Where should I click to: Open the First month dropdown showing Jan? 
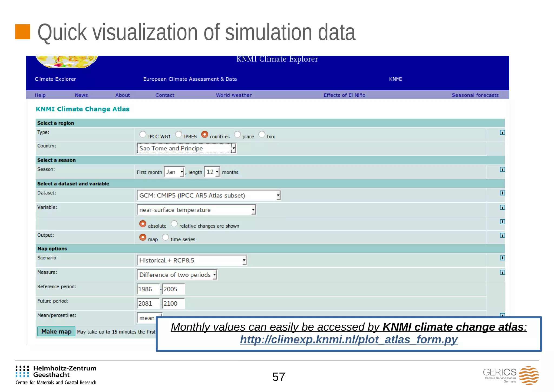coord(174,172)
